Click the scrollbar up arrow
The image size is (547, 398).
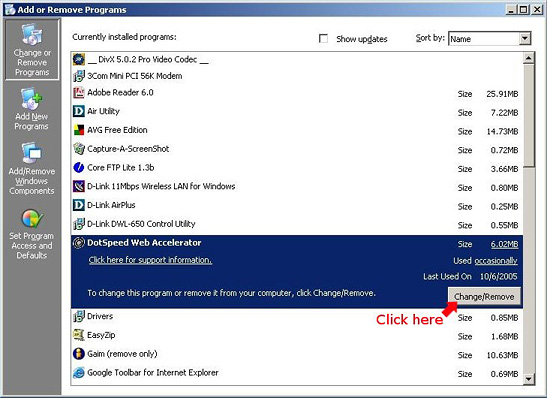pos(529,58)
